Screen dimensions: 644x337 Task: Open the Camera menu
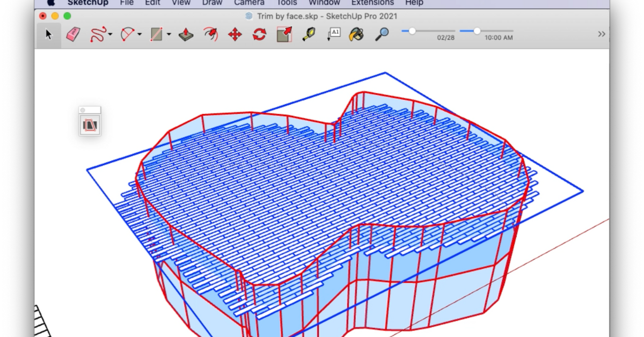249,3
